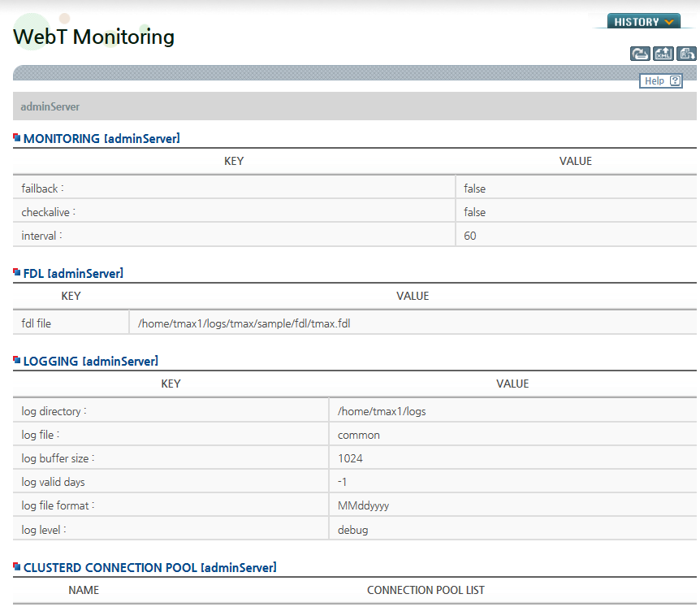Click the MONITORING [adminServer] section heading
This screenshot has height=607, width=700.
click(x=102, y=139)
